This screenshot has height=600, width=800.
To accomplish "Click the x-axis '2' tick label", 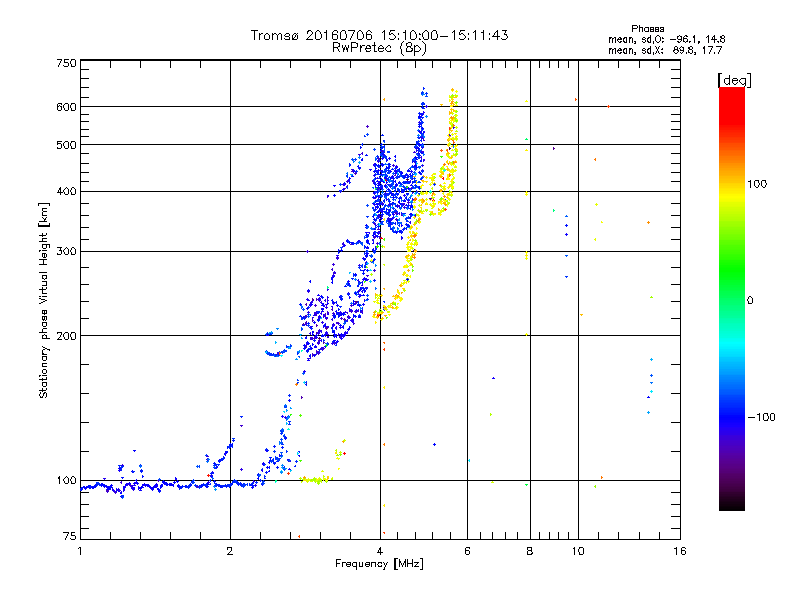I will click(x=230, y=551).
